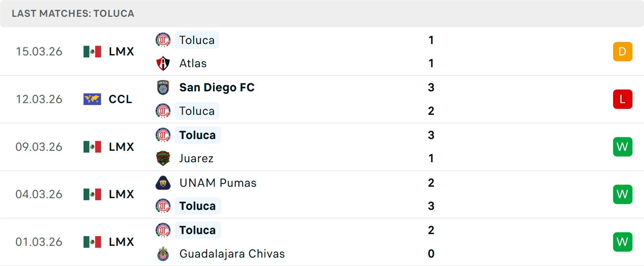Image resolution: width=644 pixels, height=266 pixels.
Task: Click the Toluca club crest logo
Action: click(163, 40)
